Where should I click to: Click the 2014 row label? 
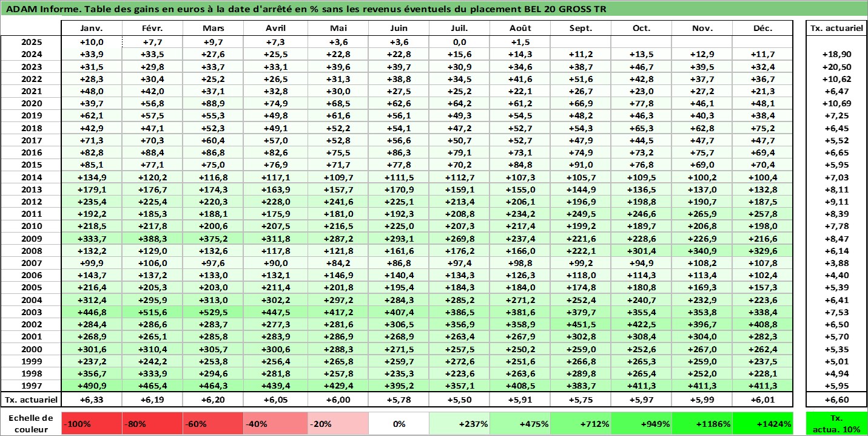(x=31, y=177)
